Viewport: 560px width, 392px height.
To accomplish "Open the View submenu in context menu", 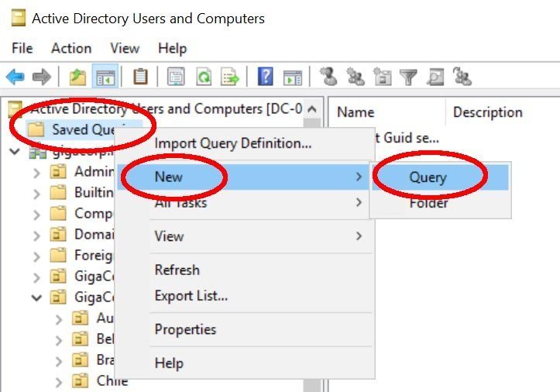I will click(245, 236).
